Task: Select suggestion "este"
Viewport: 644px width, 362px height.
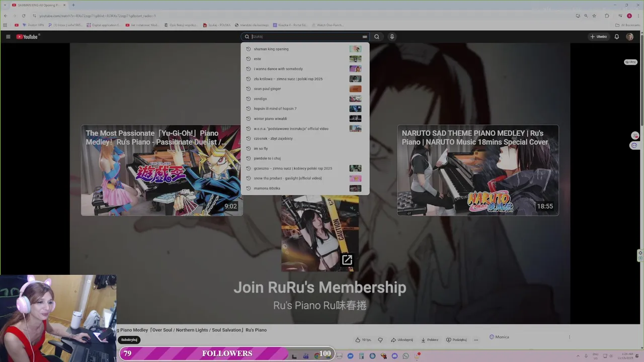Action: click(x=304, y=59)
